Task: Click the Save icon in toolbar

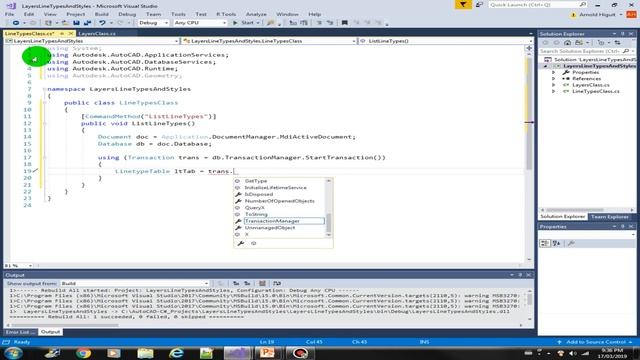Action: [x=76, y=23]
